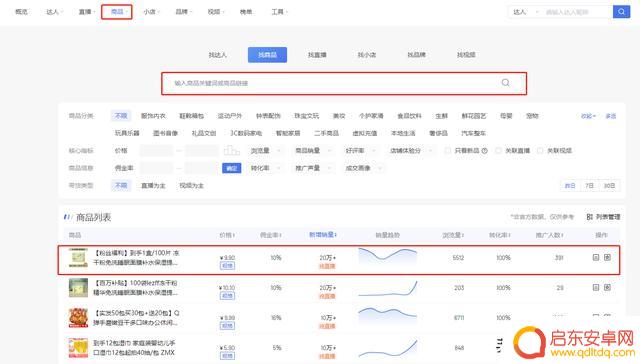Click first action icon in the 粉丝福利 row
Screen dimensions: 640x364
tap(596, 257)
